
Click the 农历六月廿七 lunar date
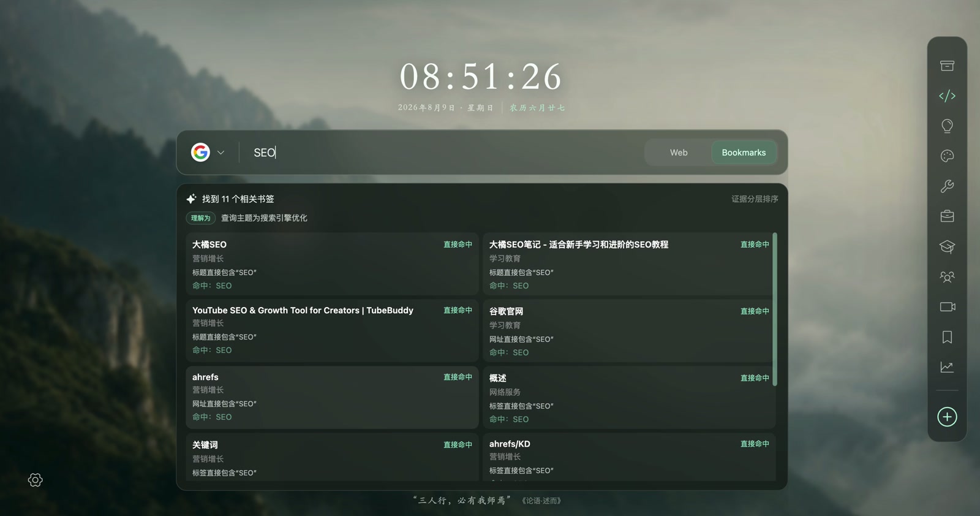pyautogui.click(x=537, y=108)
